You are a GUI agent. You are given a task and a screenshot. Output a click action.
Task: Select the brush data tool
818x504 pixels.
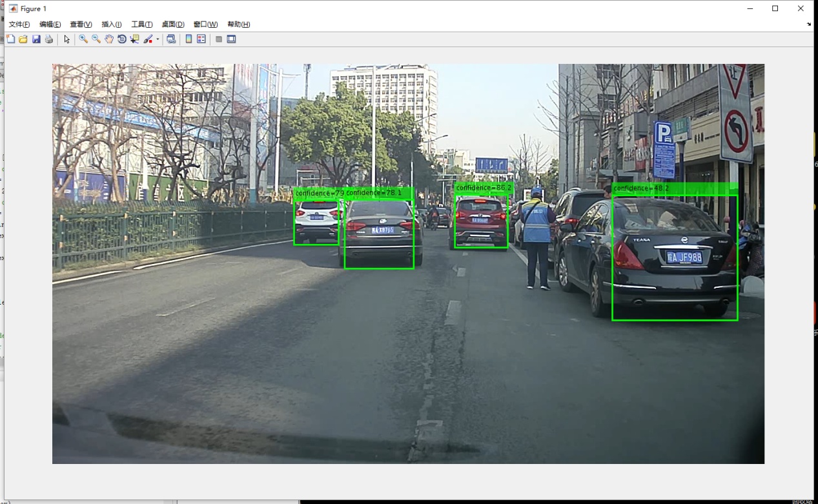[x=148, y=39]
